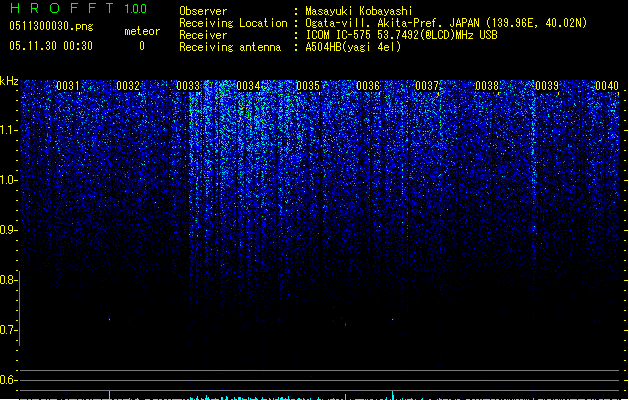The width and height of the screenshot is (629, 400).
Task: Click time marker 0031
Action: click(68, 86)
